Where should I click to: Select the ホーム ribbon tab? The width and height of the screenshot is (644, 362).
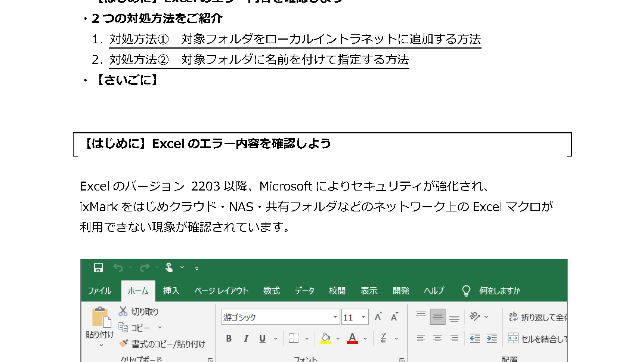(x=138, y=291)
